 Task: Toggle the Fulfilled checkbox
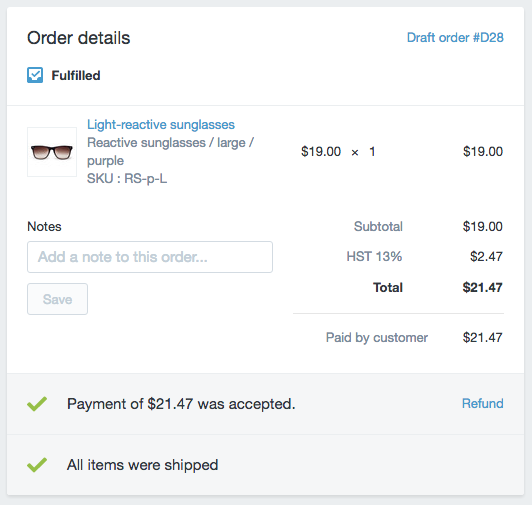click(35, 75)
